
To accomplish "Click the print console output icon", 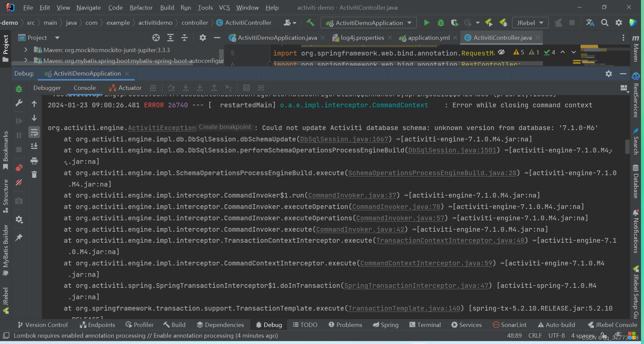I will [x=34, y=161].
